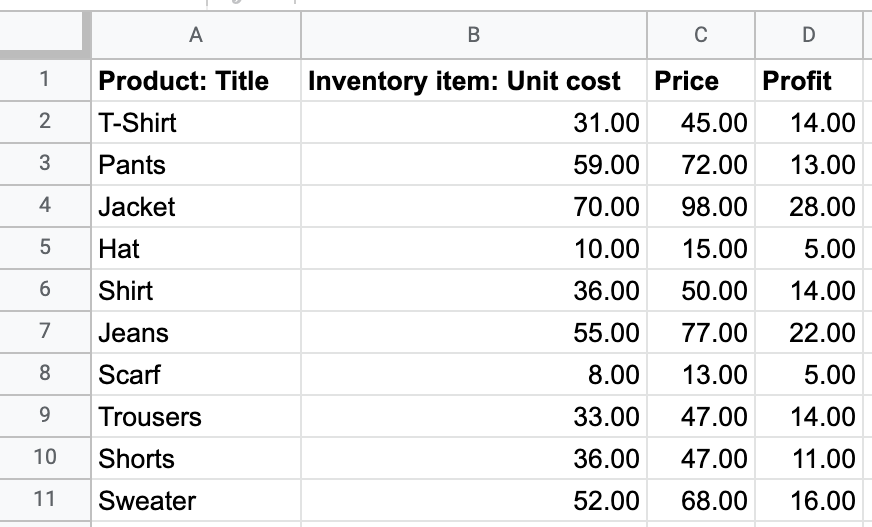Click the Inventory item: Unit cost cell
This screenshot has height=527, width=872.
(474, 81)
